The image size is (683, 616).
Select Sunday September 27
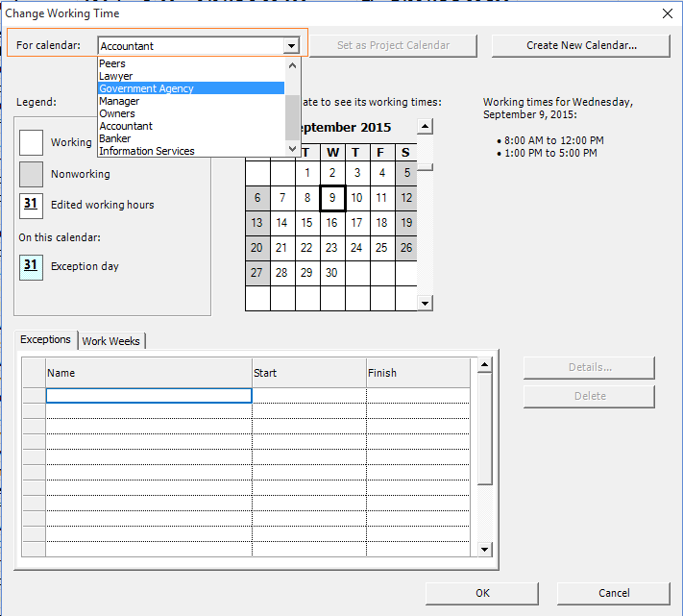click(x=257, y=273)
